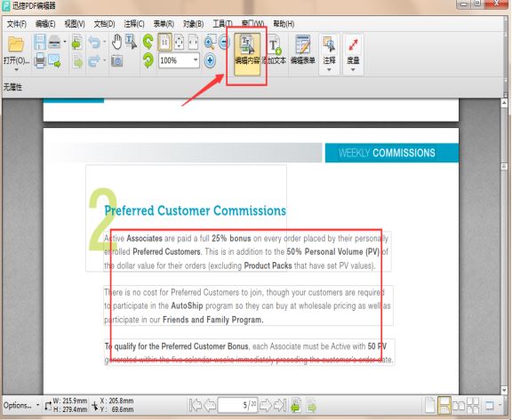512x420 pixels.
Task: Click the vertical scrollbar up arrow
Action: [x=504, y=103]
